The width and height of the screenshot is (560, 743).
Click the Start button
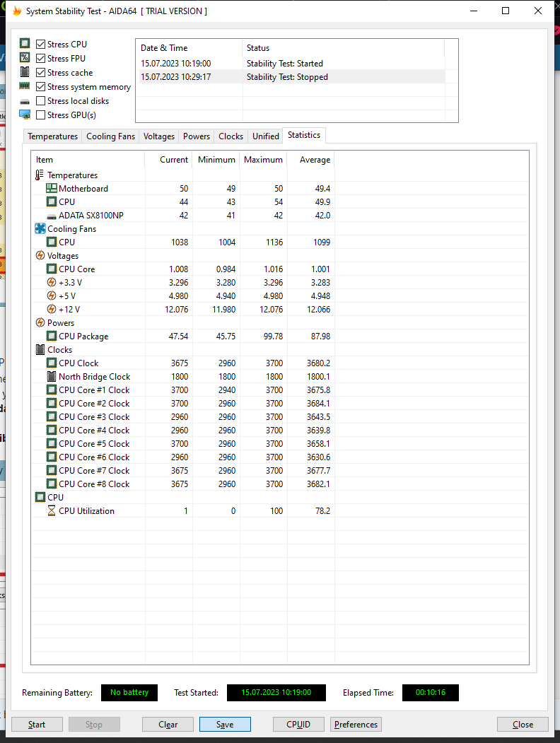[x=37, y=725]
